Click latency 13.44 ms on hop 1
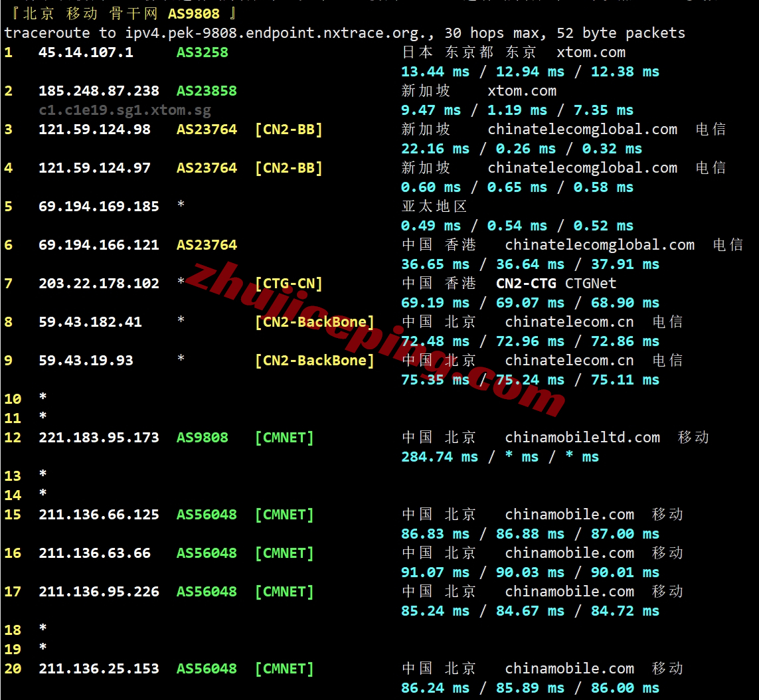 [x=435, y=72]
